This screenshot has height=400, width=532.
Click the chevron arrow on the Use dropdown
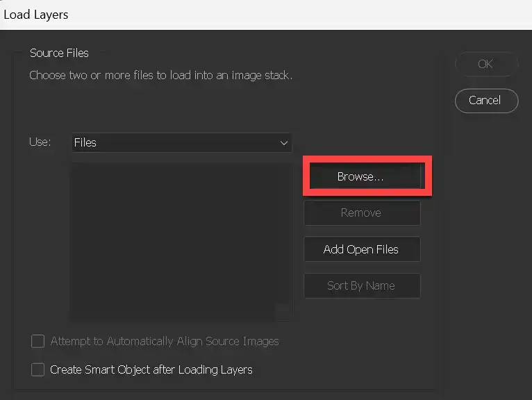[x=284, y=143]
